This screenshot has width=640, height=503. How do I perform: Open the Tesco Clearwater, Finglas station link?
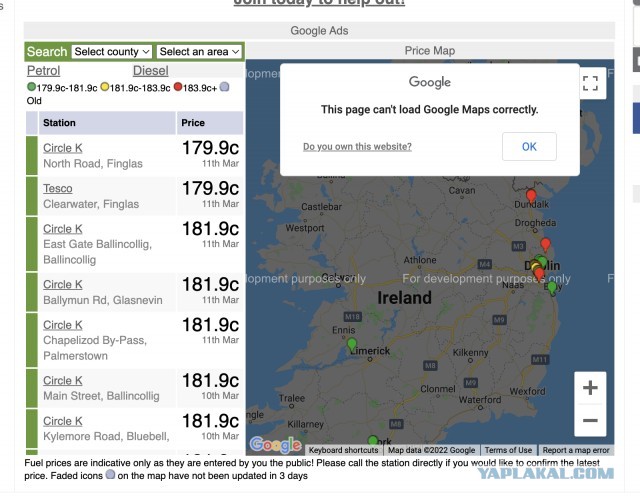(58, 188)
